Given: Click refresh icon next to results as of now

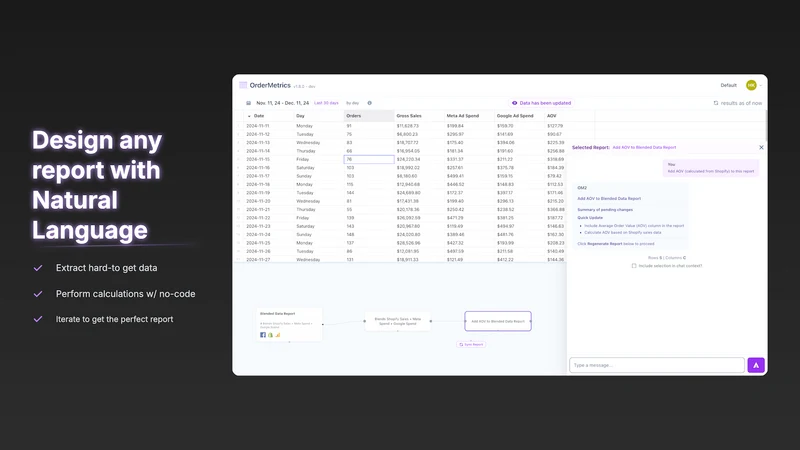Looking at the screenshot, I should click(x=716, y=103).
